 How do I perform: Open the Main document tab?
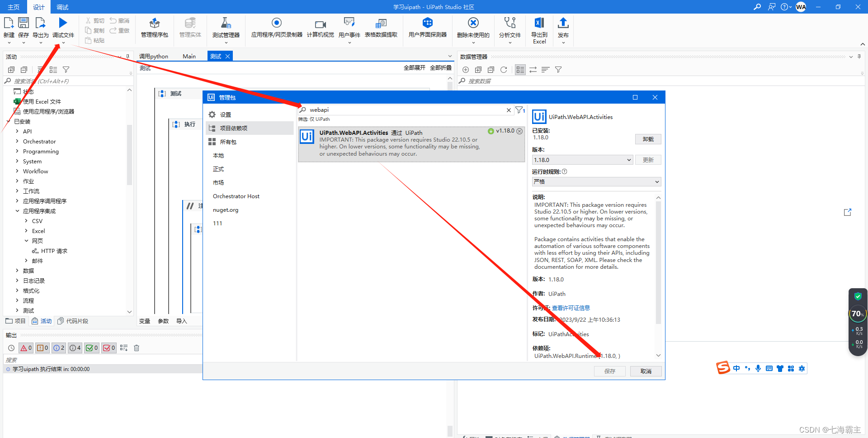[x=189, y=56]
